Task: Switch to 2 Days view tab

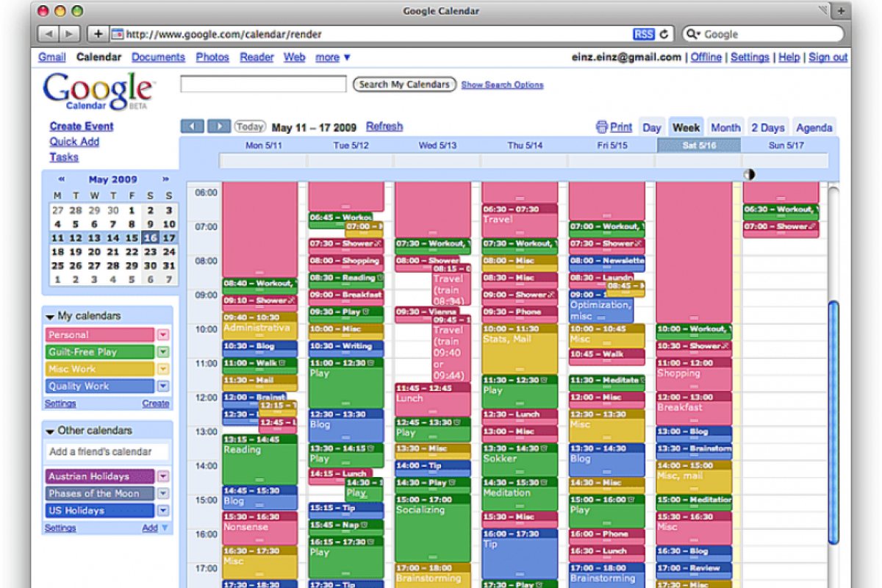Action: (x=768, y=127)
